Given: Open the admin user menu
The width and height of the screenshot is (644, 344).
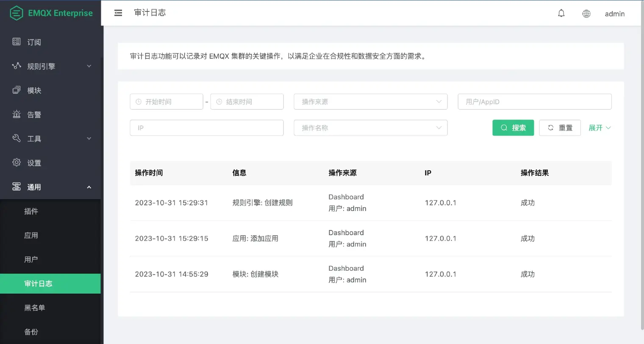Looking at the screenshot, I should click(x=615, y=14).
